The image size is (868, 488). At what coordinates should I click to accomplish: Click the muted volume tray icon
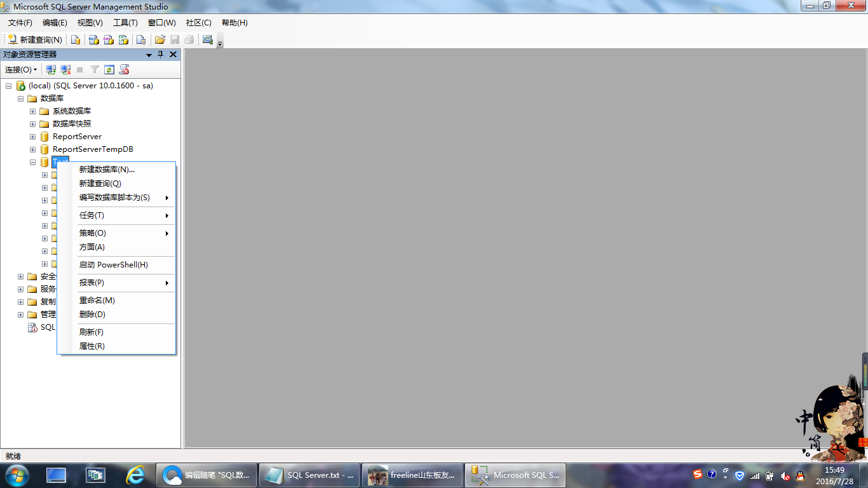785,475
